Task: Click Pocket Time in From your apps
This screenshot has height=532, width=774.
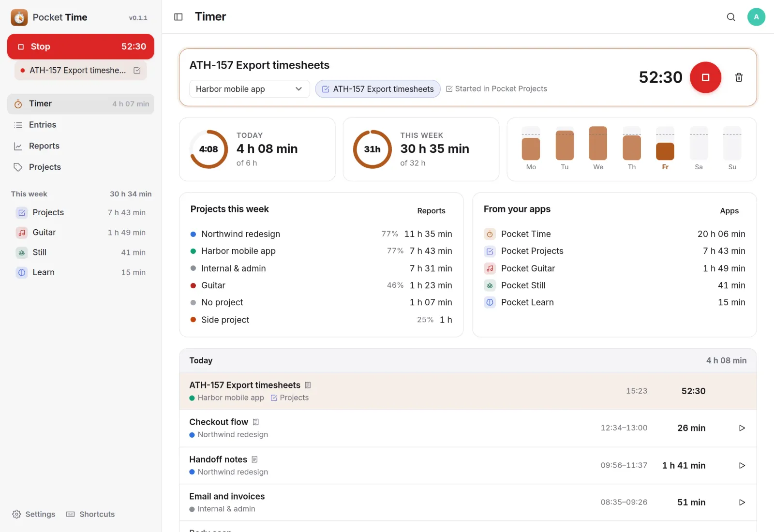Action: tap(614, 234)
